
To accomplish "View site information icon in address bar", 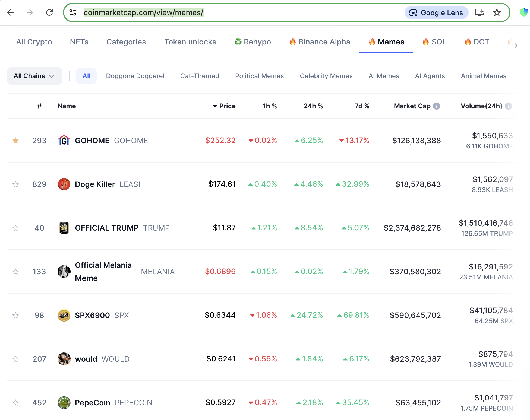I will point(73,12).
